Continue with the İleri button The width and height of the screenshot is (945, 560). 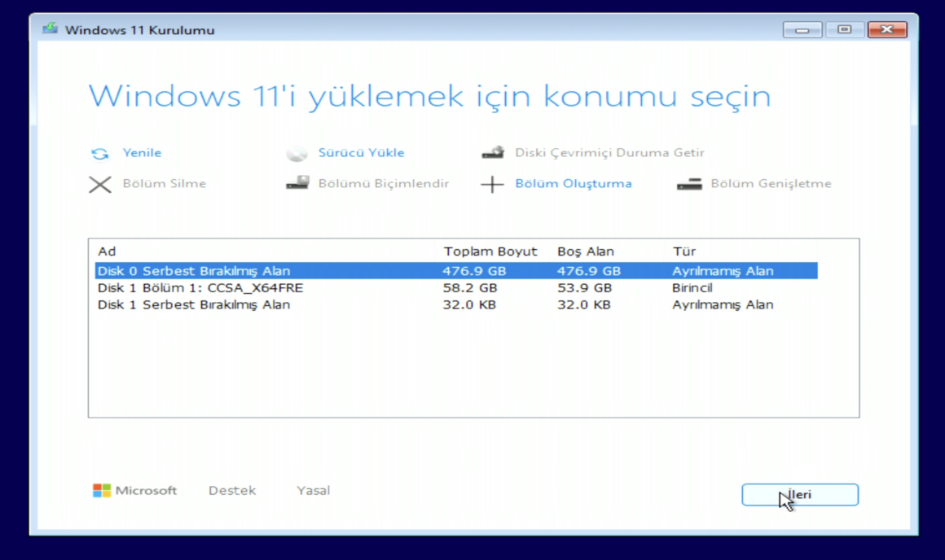click(800, 494)
